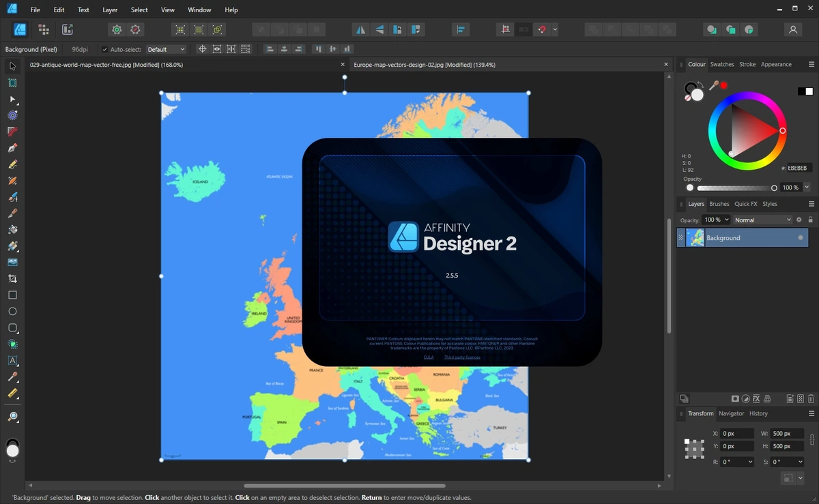The height and width of the screenshot is (504, 819).
Task: Select the Pencil tool
Action: [x=12, y=164]
